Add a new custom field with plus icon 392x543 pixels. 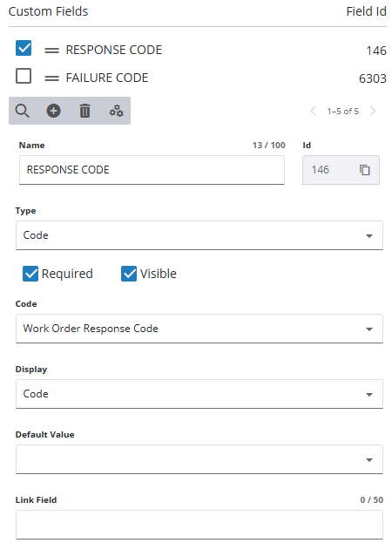(x=54, y=112)
